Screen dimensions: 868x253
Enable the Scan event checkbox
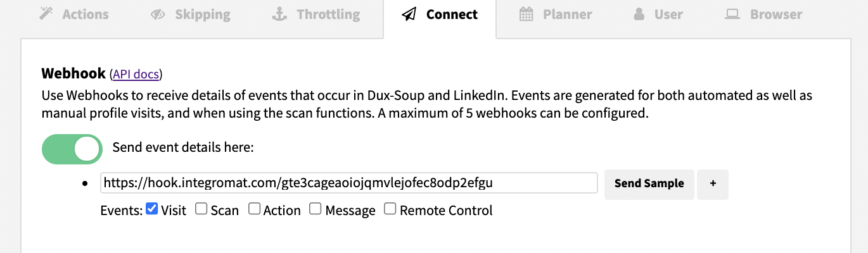pyautogui.click(x=201, y=209)
